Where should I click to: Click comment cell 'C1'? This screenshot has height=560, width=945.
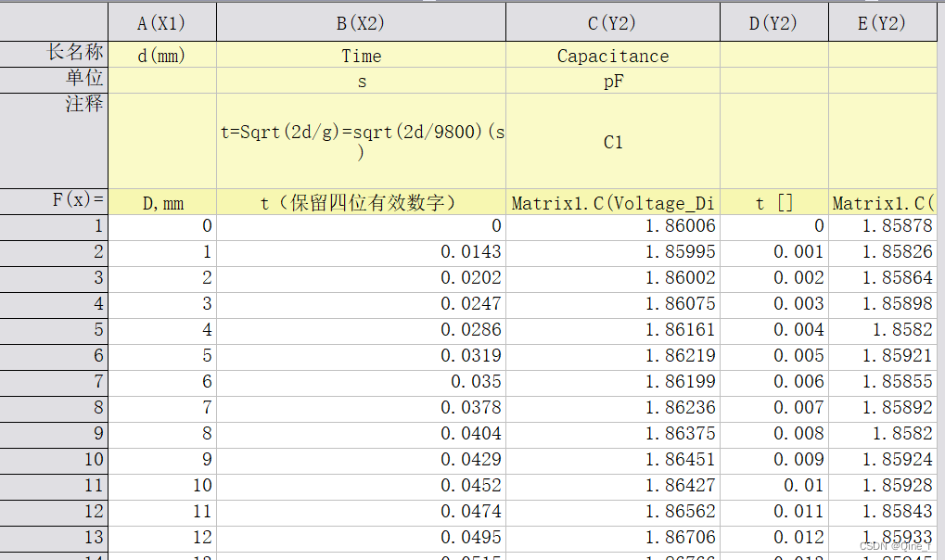tap(613, 141)
